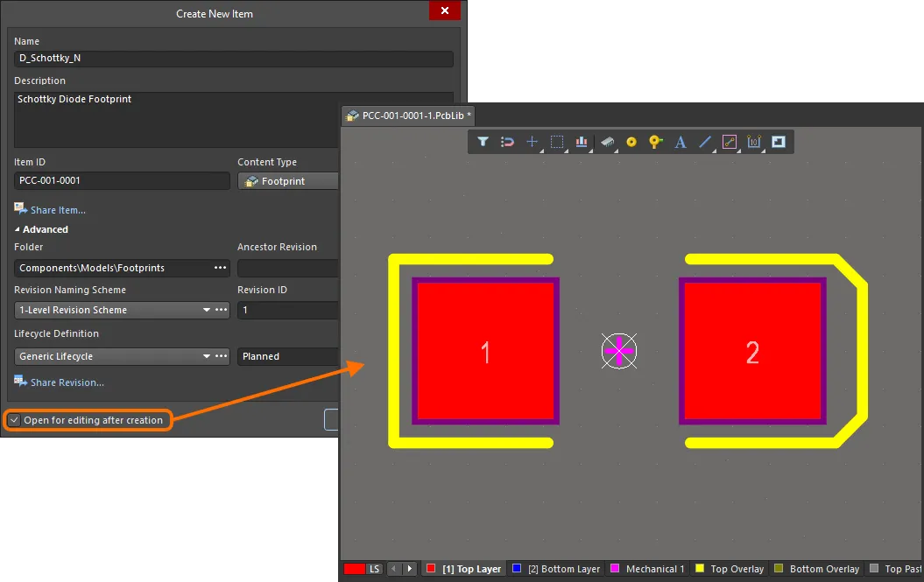924x582 pixels.
Task: Select the area selection tool
Action: pos(556,142)
